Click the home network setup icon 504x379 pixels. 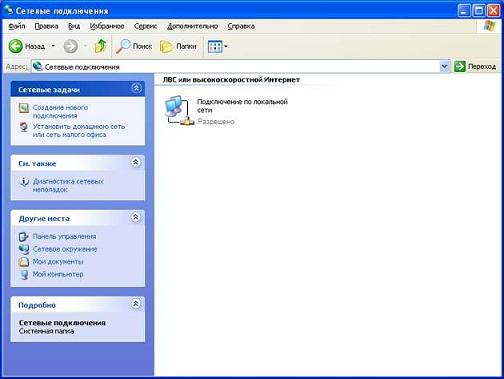coord(24,127)
